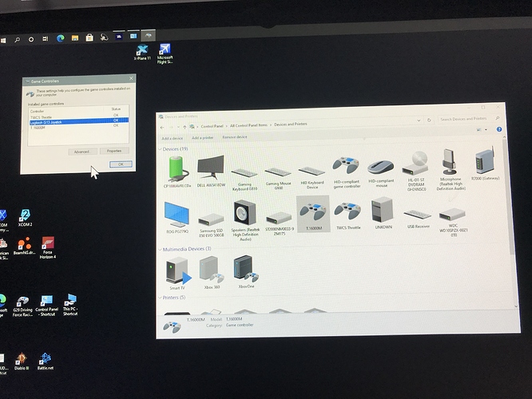Select TWCS Throttle in controller list
Viewport: 532px width, 399px height.
coord(79,117)
